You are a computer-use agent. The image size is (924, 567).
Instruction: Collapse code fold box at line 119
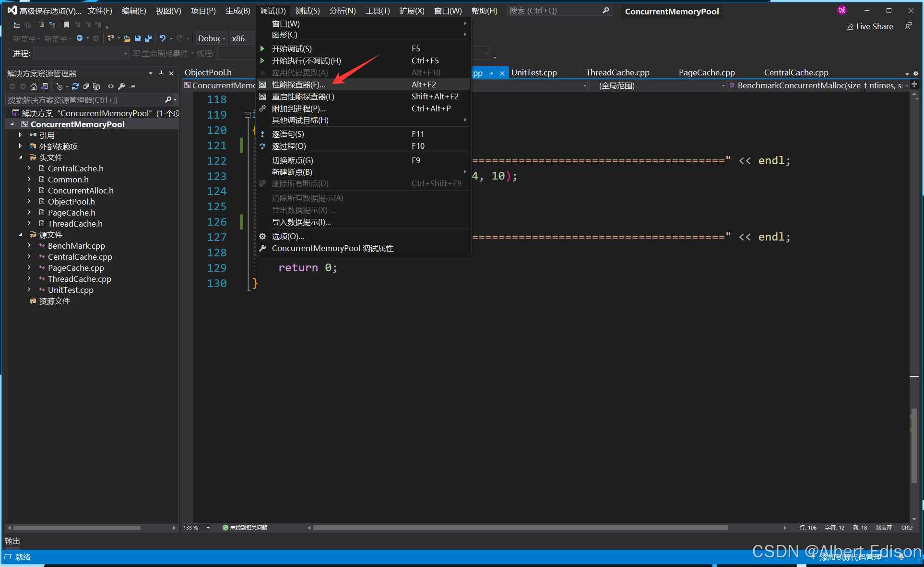247,115
